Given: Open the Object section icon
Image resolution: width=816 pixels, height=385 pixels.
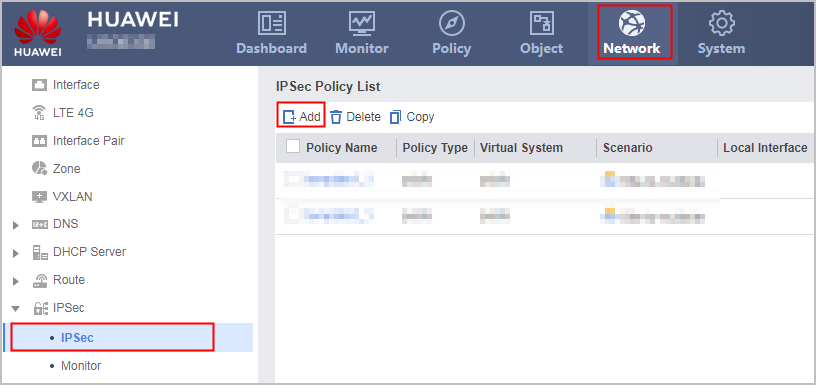Looking at the screenshot, I should tap(541, 23).
